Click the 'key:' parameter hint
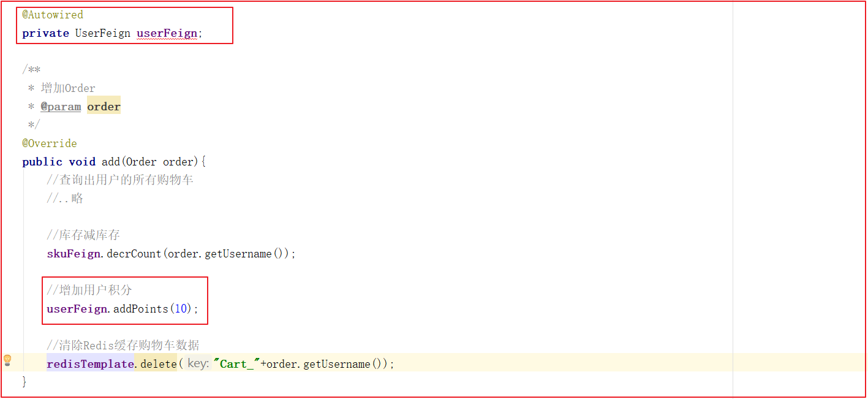868x399 pixels. (197, 364)
